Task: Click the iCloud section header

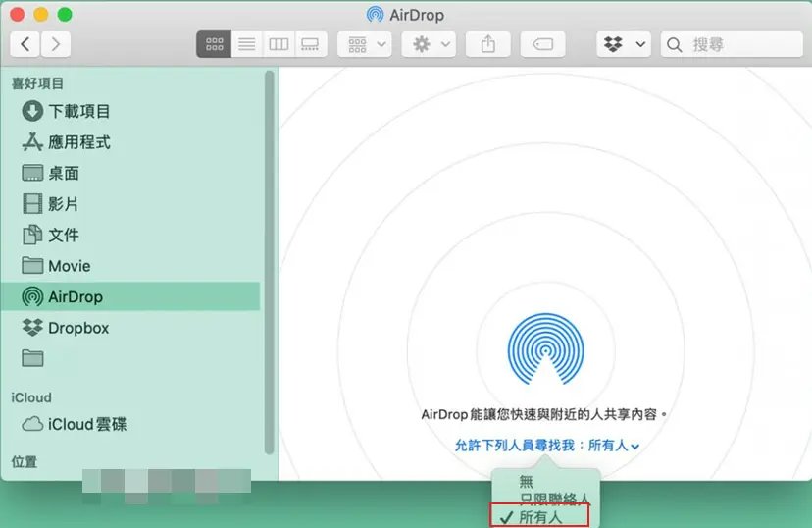Action: coord(31,397)
